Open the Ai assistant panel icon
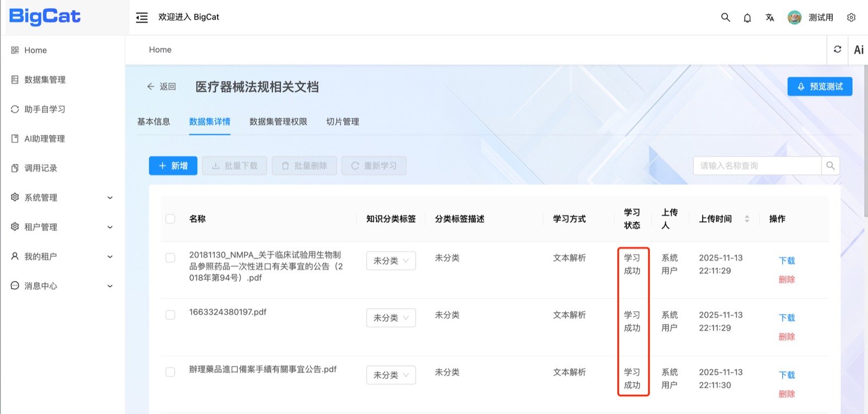This screenshot has height=414, width=868. [x=859, y=50]
